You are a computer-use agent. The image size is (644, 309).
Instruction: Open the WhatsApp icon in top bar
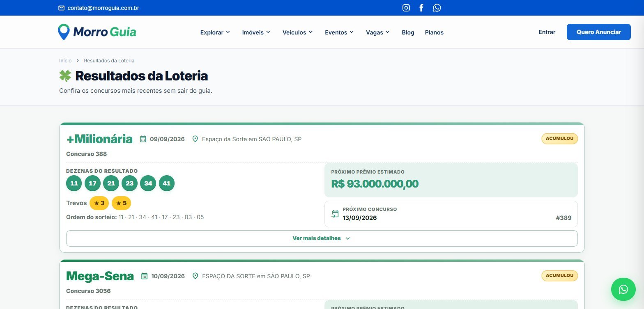pyautogui.click(x=437, y=8)
